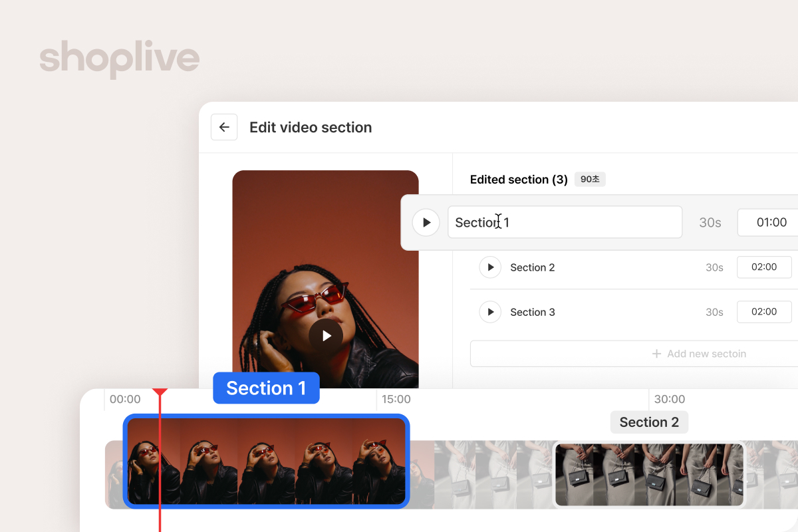Click the 15:00 mark on timeline ruler
This screenshot has height=532, width=798.
396,399
